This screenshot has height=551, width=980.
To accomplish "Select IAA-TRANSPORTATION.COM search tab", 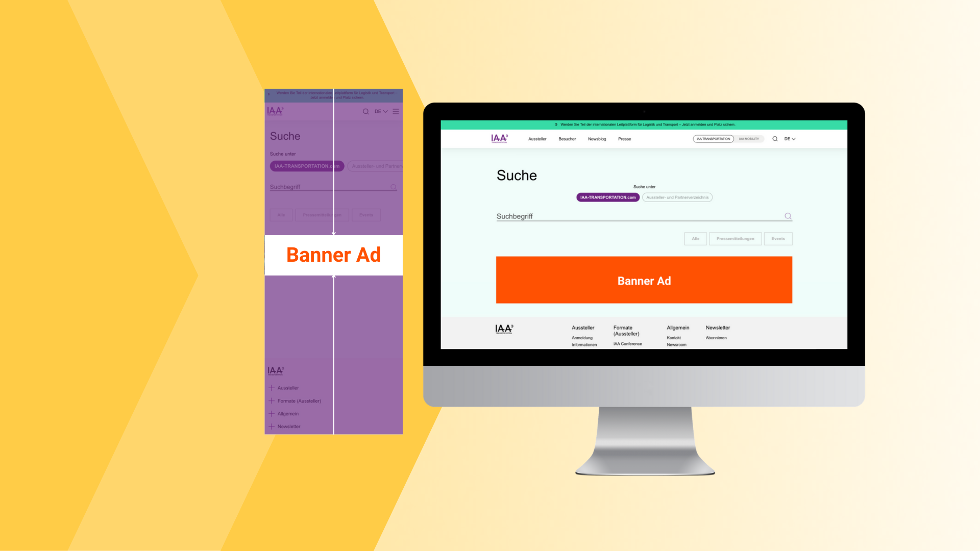I will point(607,197).
